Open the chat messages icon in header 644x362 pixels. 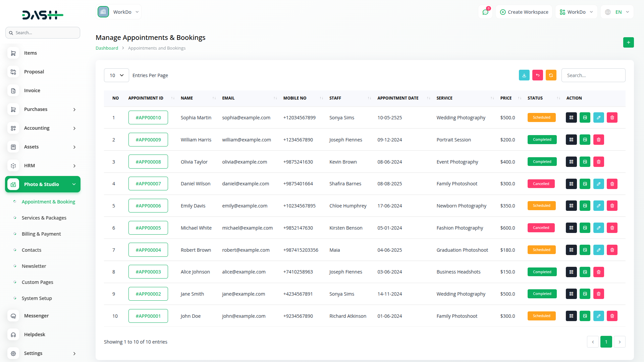(x=485, y=12)
